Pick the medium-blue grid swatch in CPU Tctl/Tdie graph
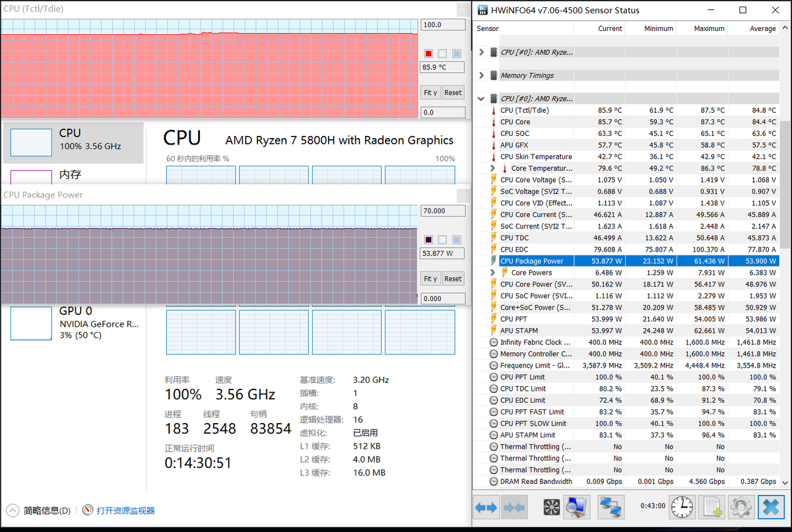Viewport: 792px width, 532px height. click(457, 53)
